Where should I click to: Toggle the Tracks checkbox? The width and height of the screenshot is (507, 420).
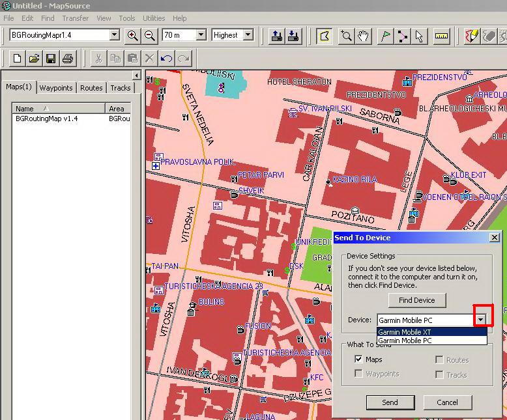click(x=439, y=374)
